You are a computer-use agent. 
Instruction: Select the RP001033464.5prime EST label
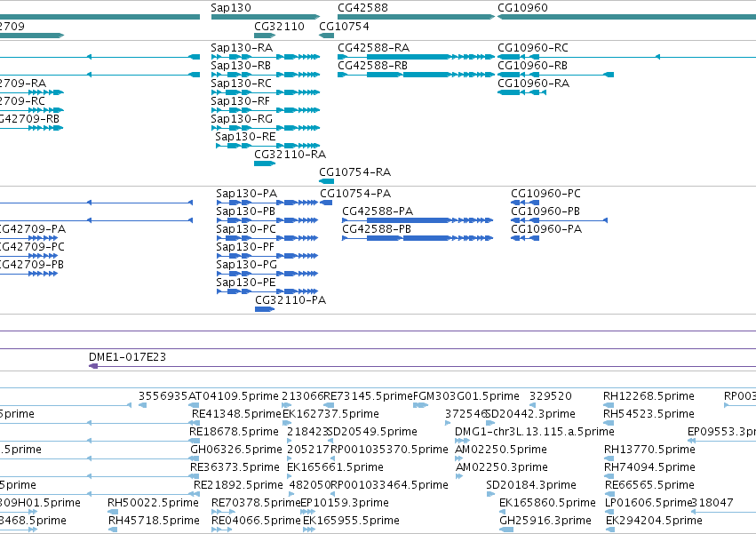(389, 485)
